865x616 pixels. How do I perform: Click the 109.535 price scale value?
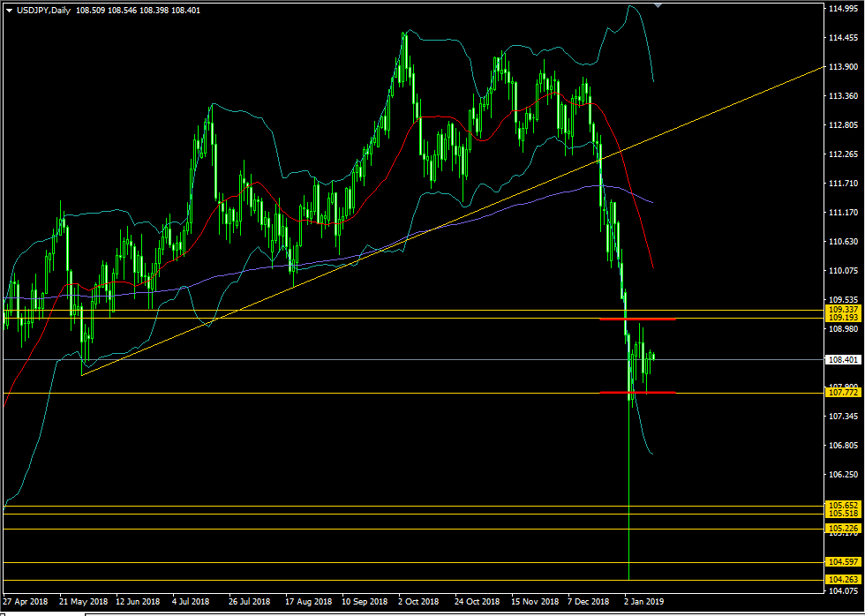pos(844,300)
